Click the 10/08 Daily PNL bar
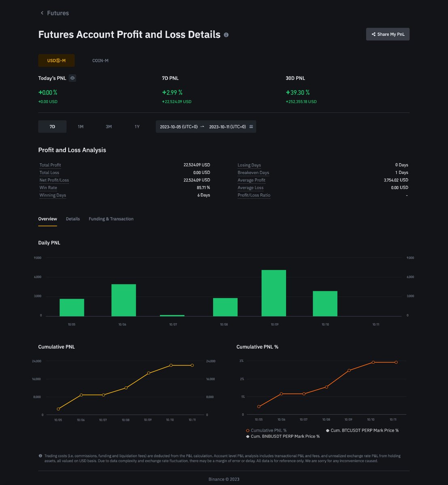Viewport: 448px width, 485px height. coord(225,307)
